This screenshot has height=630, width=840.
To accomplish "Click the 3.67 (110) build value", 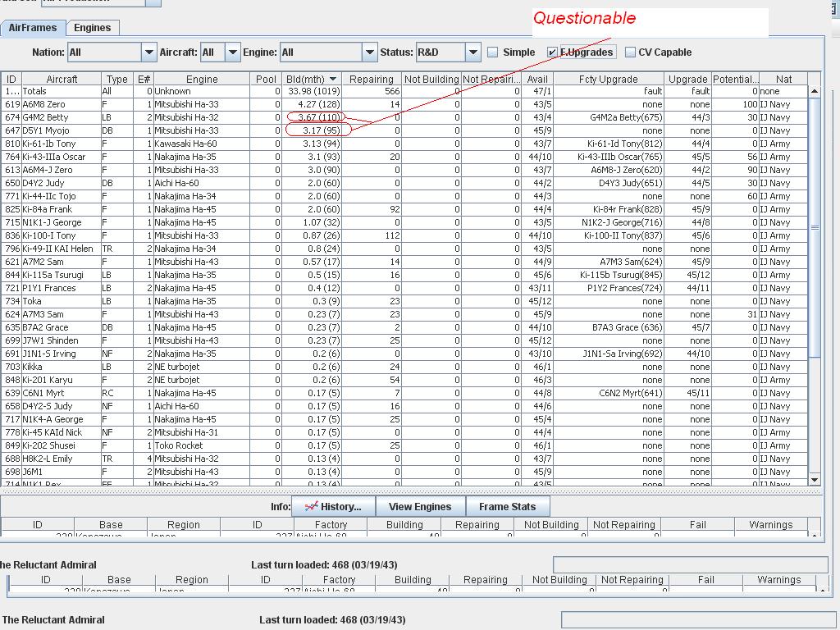I will [319, 117].
